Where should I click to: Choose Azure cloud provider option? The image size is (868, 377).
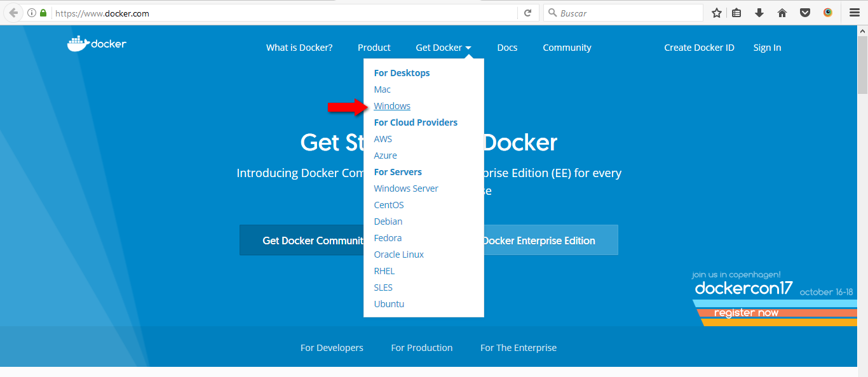[x=385, y=155]
